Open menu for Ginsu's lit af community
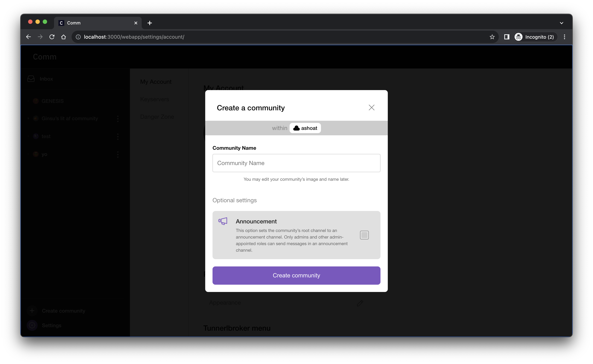The width and height of the screenshot is (593, 364). (118, 118)
